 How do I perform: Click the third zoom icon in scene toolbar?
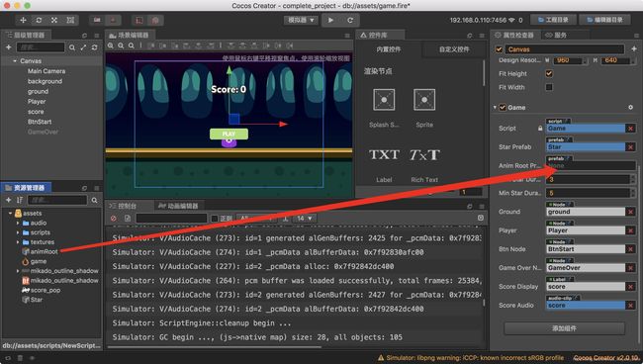click(132, 45)
